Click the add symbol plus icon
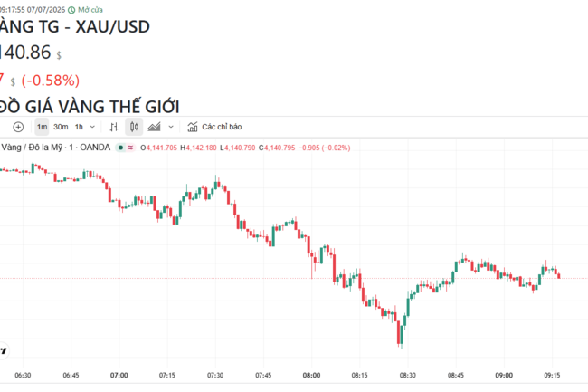 (x=18, y=127)
